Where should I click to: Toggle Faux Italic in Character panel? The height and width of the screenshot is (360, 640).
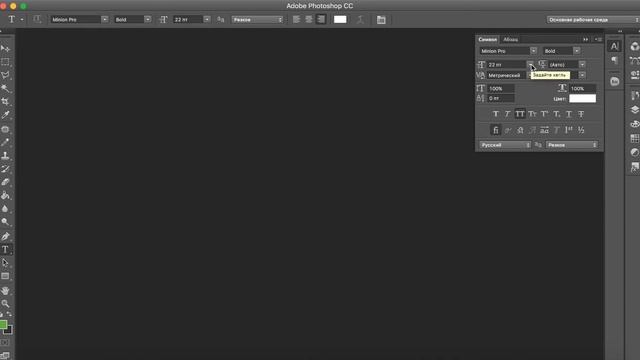[x=507, y=114]
